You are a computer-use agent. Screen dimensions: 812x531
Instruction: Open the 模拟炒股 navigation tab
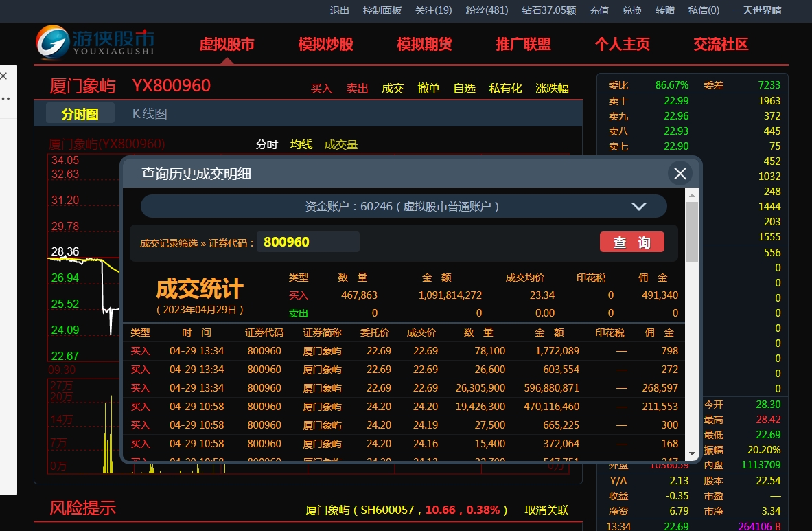tap(326, 45)
